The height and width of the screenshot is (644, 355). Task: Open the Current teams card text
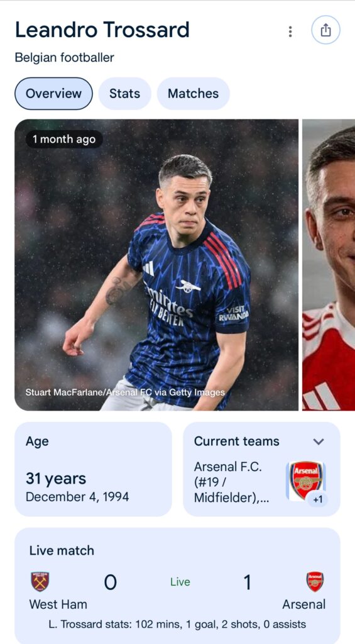[232, 482]
